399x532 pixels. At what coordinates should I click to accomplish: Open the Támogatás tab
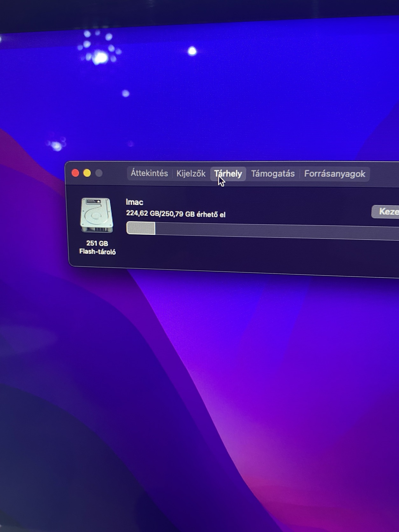[273, 174]
